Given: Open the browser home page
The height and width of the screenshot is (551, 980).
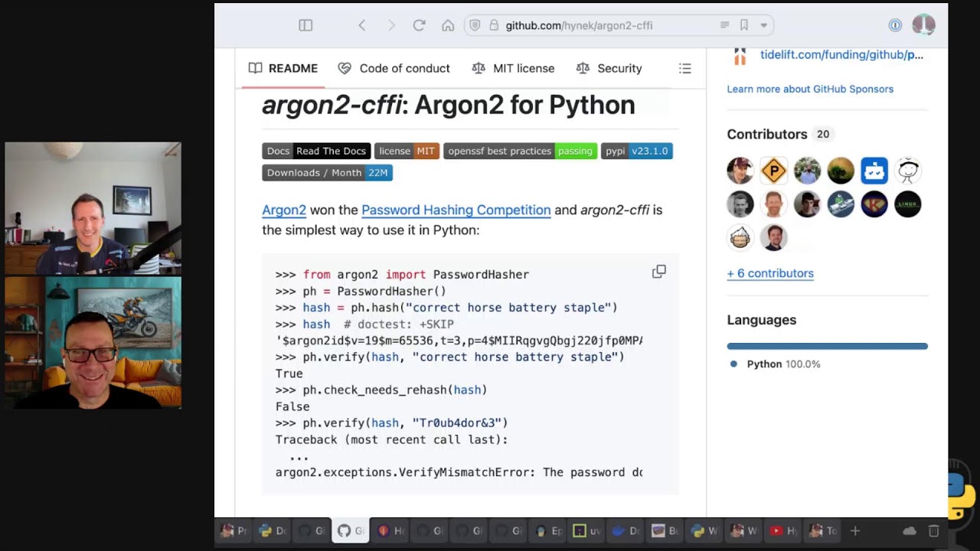Looking at the screenshot, I should [448, 25].
